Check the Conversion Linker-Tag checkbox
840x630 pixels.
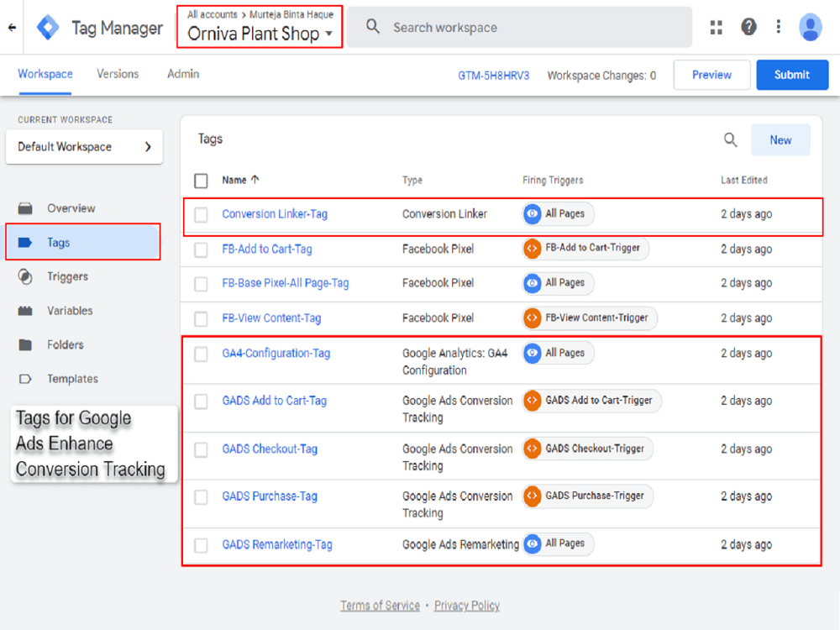201,215
